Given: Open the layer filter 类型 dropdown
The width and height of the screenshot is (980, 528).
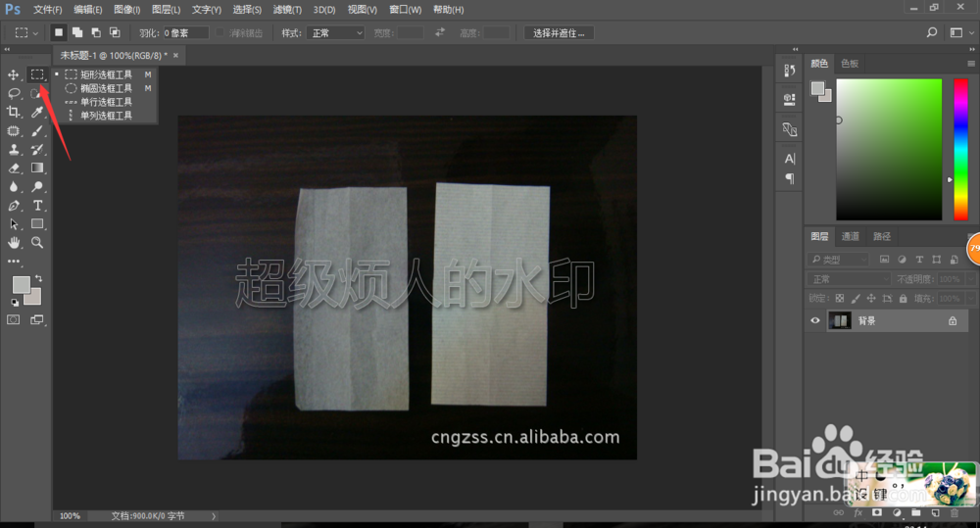Looking at the screenshot, I should [838, 260].
